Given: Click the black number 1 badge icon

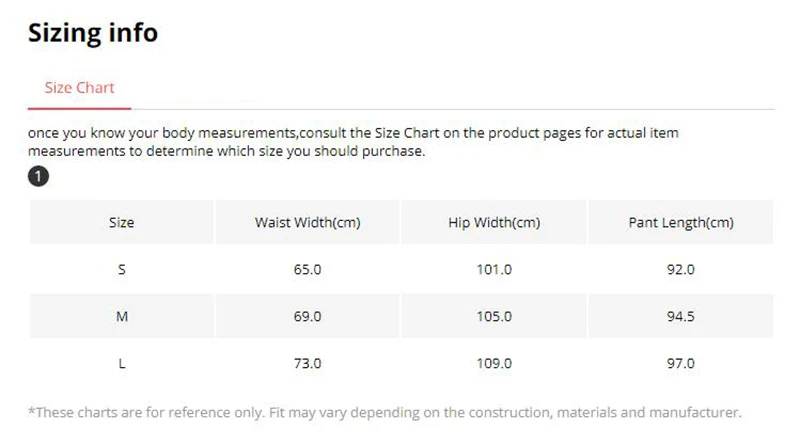Looking at the screenshot, I should click(x=38, y=177).
